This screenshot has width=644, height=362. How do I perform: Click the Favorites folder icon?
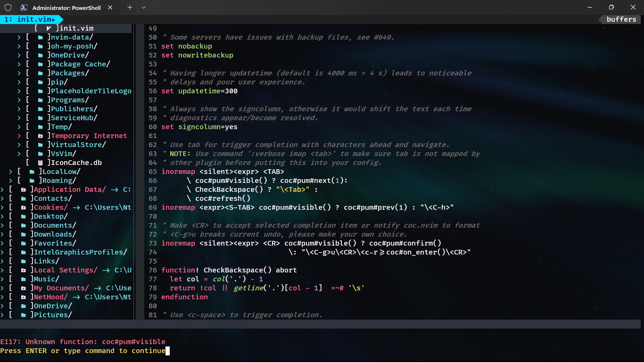(24, 243)
